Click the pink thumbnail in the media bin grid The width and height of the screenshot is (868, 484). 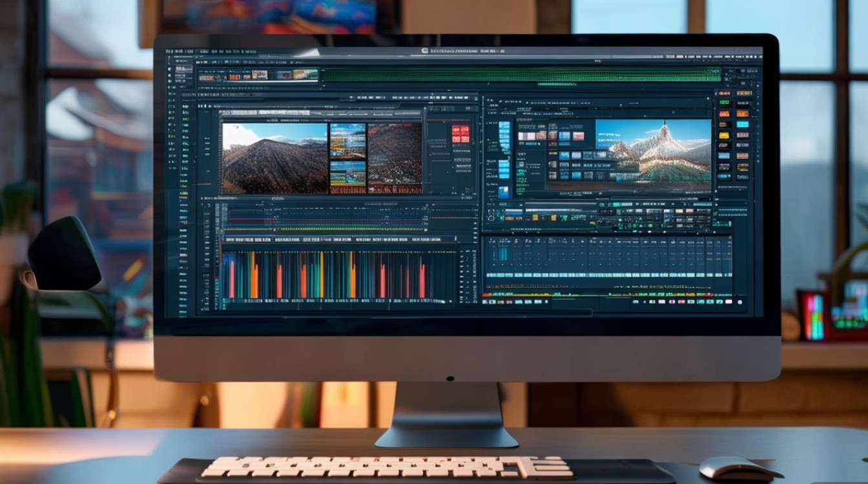pos(523,136)
